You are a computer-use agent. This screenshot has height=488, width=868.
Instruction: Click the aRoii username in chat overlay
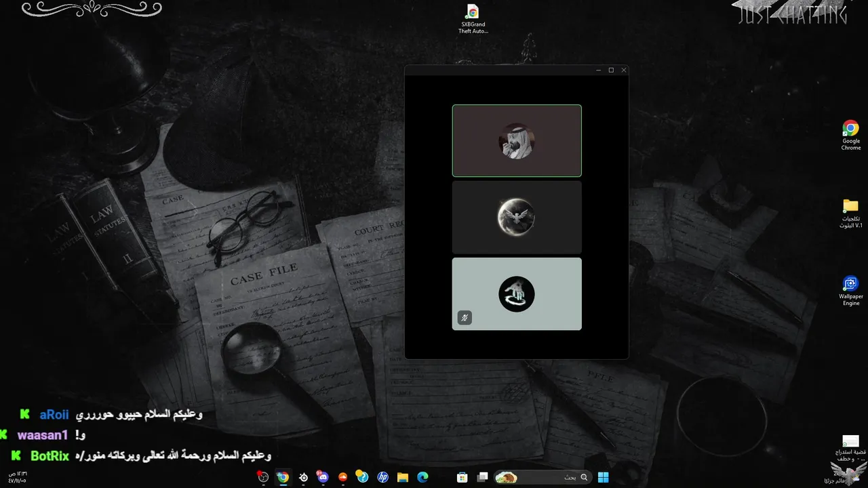[x=54, y=415]
